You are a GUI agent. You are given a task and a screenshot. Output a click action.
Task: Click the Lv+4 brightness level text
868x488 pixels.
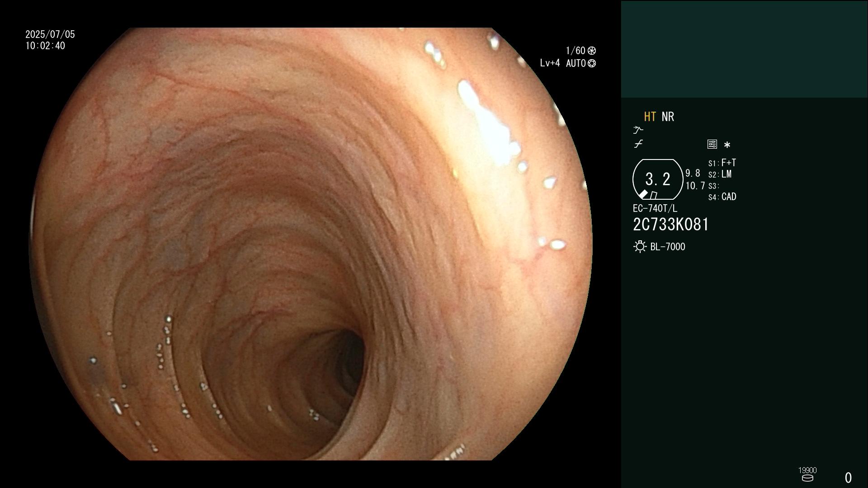[550, 63]
